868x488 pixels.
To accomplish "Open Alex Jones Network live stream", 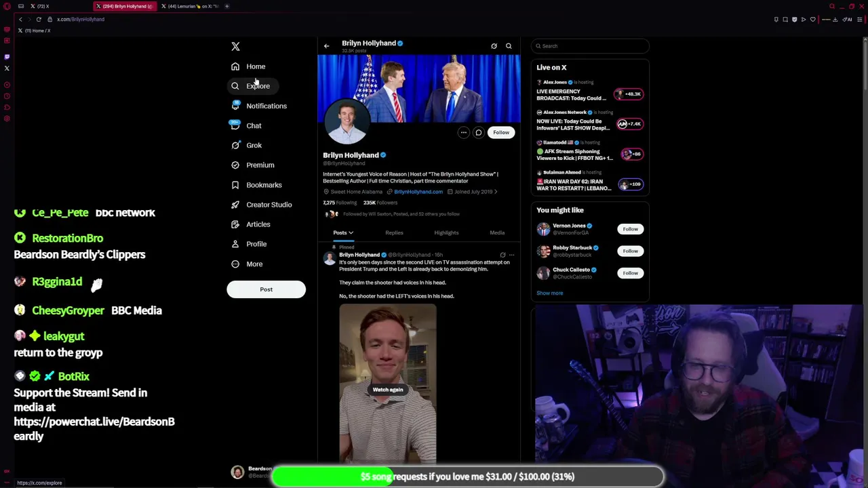I will pyautogui.click(x=589, y=121).
